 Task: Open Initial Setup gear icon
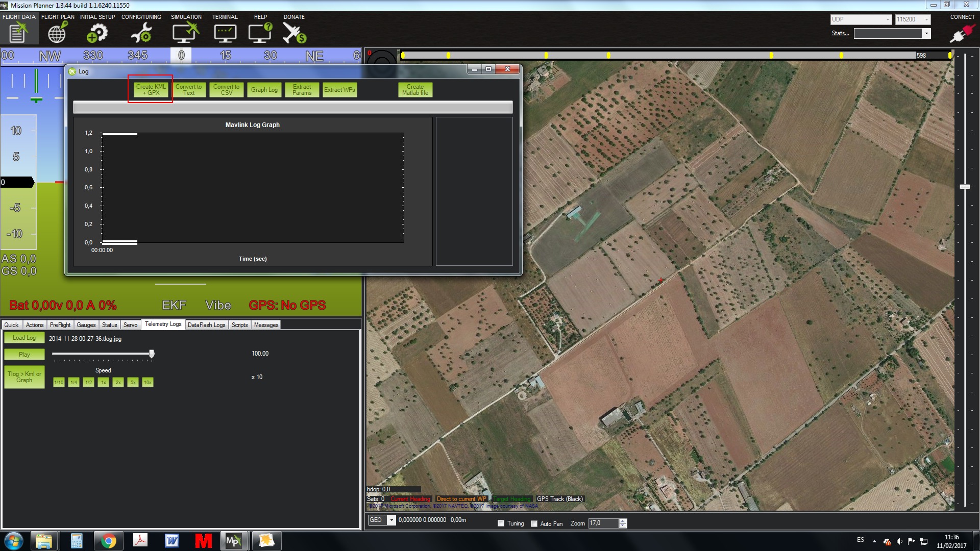(97, 33)
